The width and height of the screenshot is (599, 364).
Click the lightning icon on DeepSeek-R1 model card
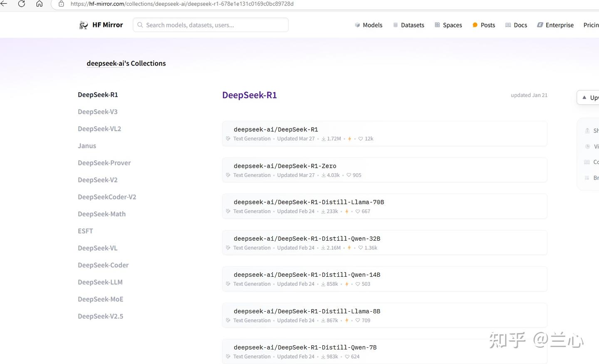[349, 138]
